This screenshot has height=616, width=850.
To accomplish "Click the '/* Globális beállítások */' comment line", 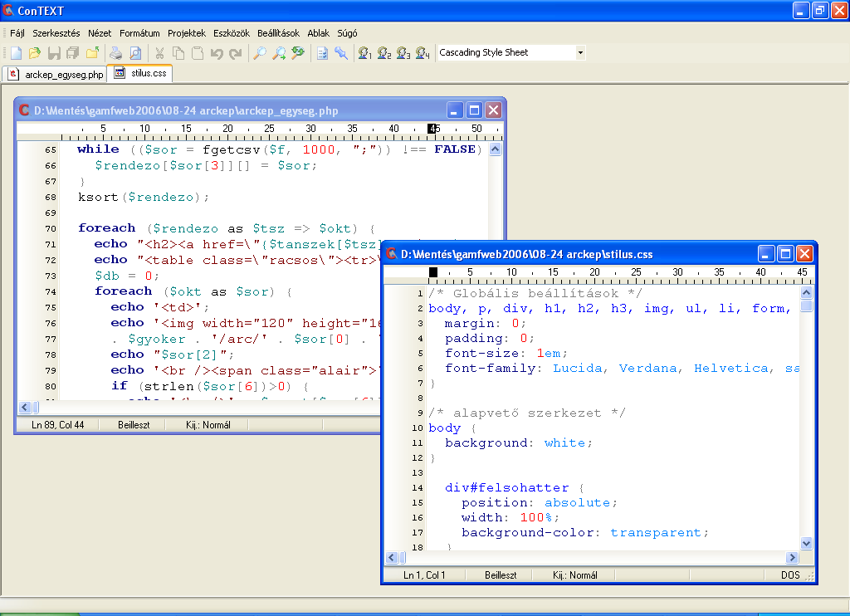I will click(535, 293).
